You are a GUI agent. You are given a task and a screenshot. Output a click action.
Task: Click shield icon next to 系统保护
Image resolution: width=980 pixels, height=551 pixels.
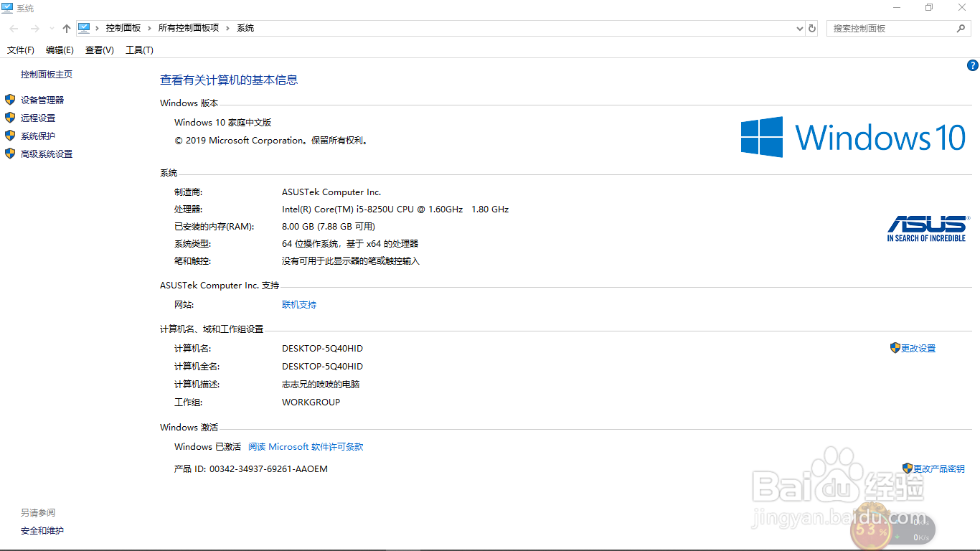10,136
